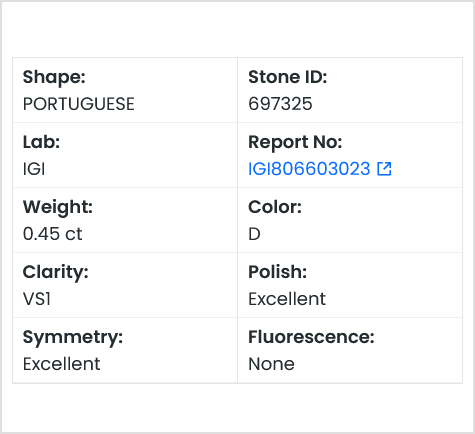Viewport: 475px width, 434px height.
Task: Click the Polish label
Action: (277, 272)
